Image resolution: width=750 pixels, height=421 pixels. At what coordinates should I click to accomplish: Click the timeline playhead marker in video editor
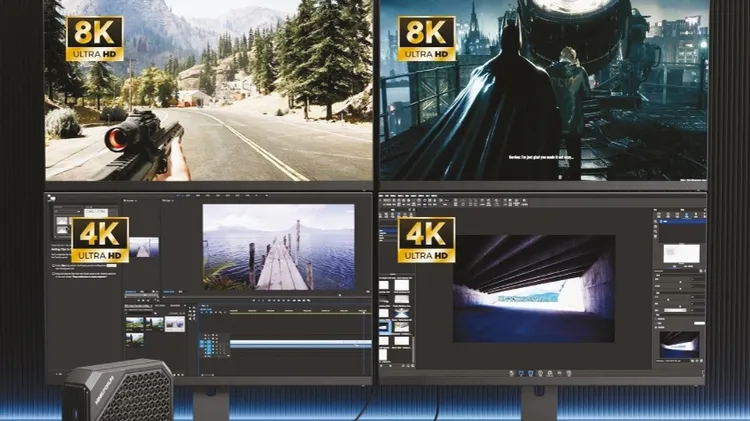364,313
